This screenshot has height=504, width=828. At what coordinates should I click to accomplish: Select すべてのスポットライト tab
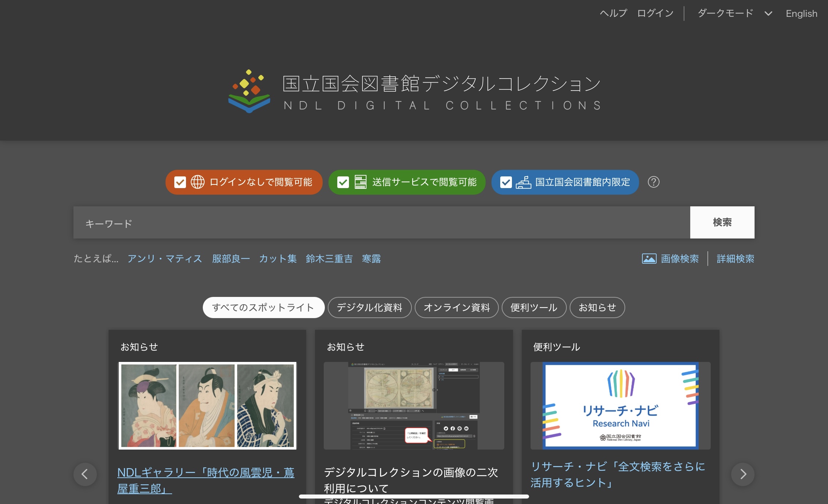tap(263, 308)
